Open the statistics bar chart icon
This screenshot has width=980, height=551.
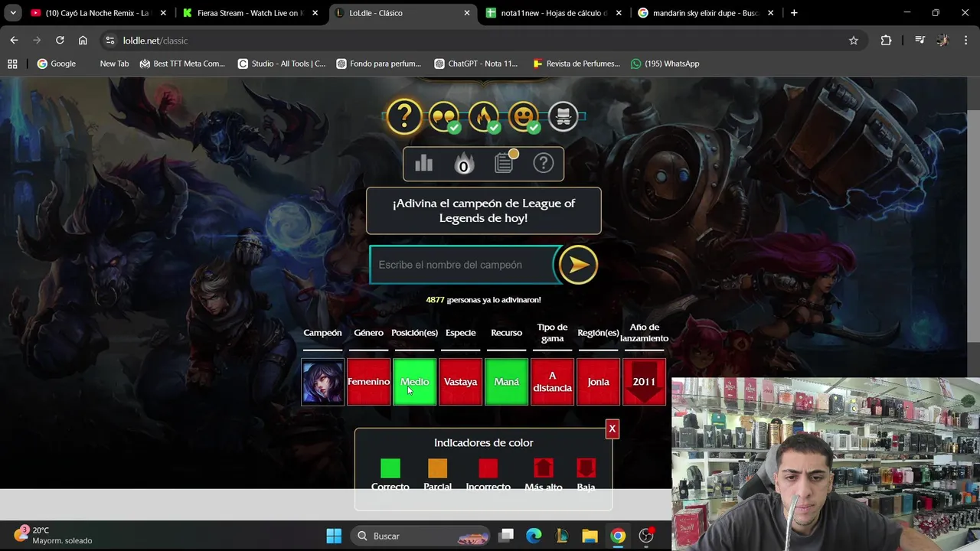tap(423, 163)
